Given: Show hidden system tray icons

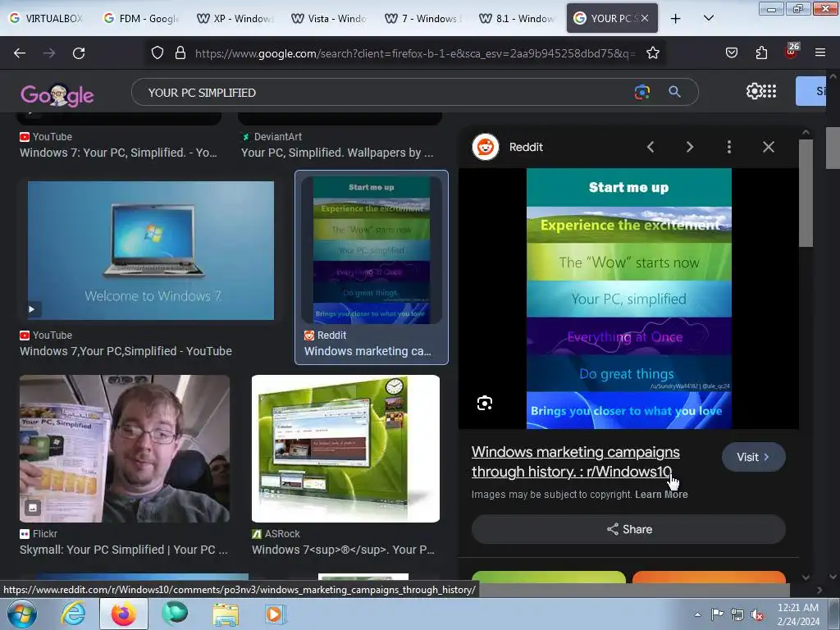Looking at the screenshot, I should coord(697,614).
